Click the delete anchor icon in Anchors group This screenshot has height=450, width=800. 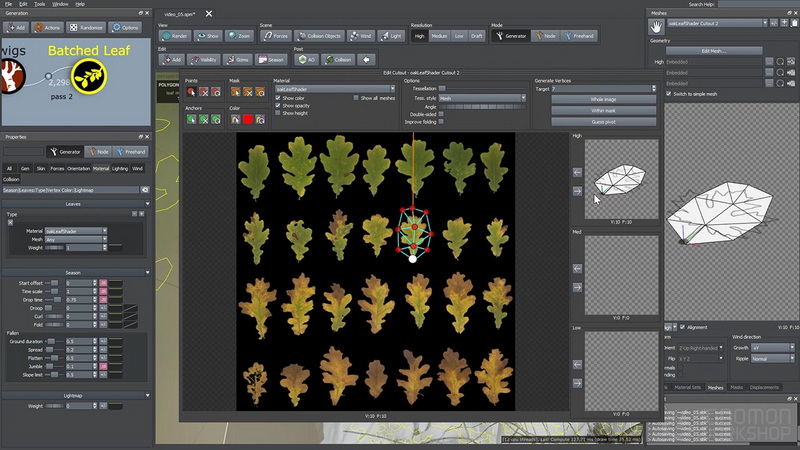click(x=204, y=119)
